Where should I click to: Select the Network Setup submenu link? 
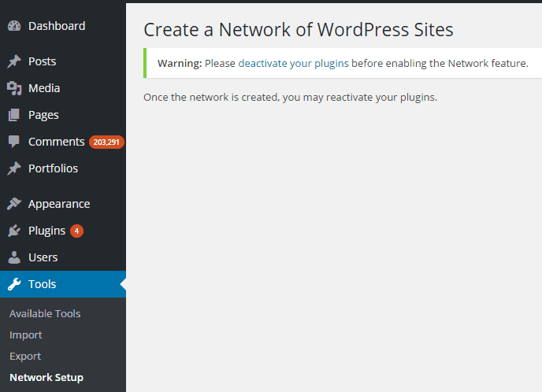coord(46,378)
